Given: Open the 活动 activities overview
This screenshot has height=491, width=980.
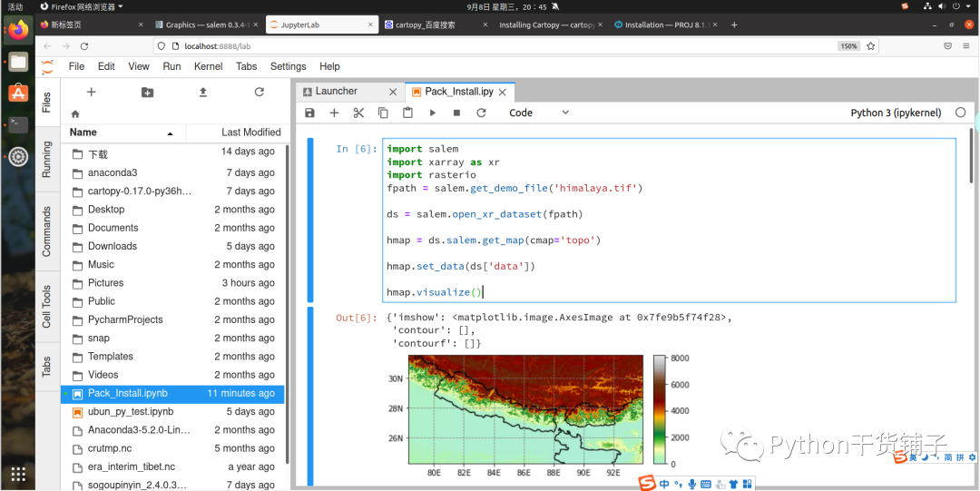Looking at the screenshot, I should click(15, 7).
